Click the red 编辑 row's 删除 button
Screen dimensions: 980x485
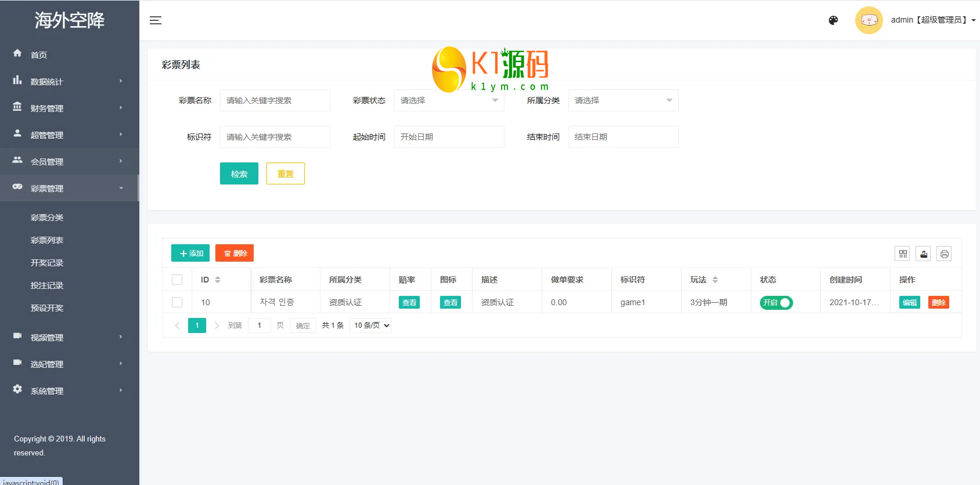pyautogui.click(x=939, y=302)
